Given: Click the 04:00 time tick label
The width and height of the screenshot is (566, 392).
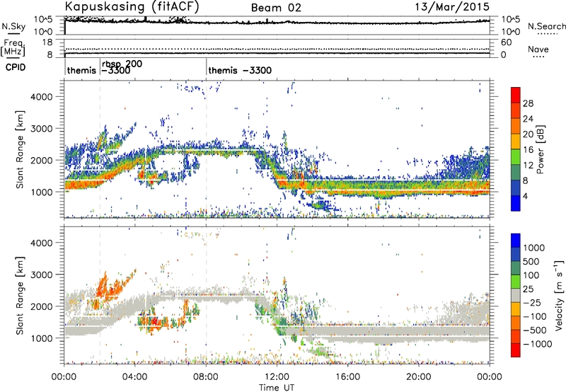Looking at the screenshot, I should click(x=134, y=377).
